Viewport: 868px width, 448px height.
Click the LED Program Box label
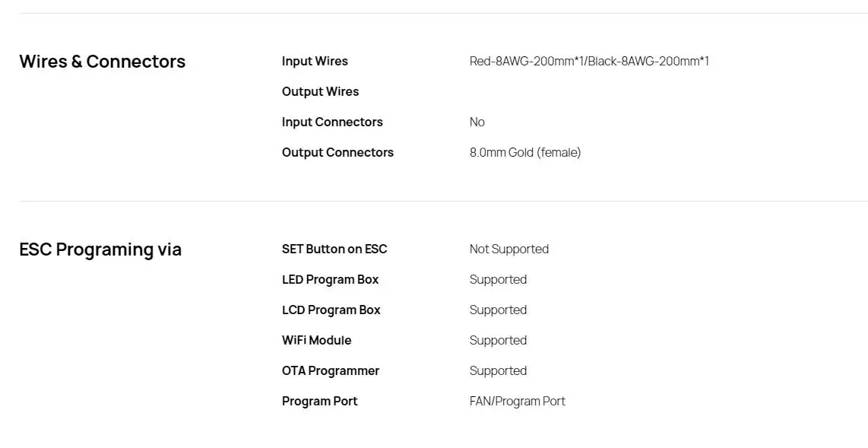point(331,280)
